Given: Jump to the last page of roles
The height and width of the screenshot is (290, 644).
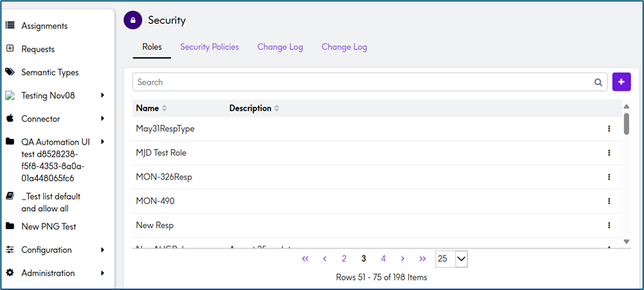Looking at the screenshot, I should click(x=422, y=258).
